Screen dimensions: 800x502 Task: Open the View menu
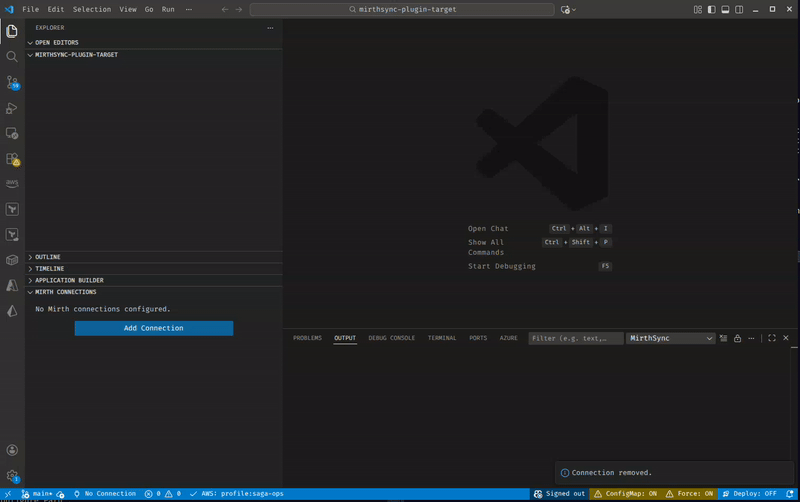point(128,9)
